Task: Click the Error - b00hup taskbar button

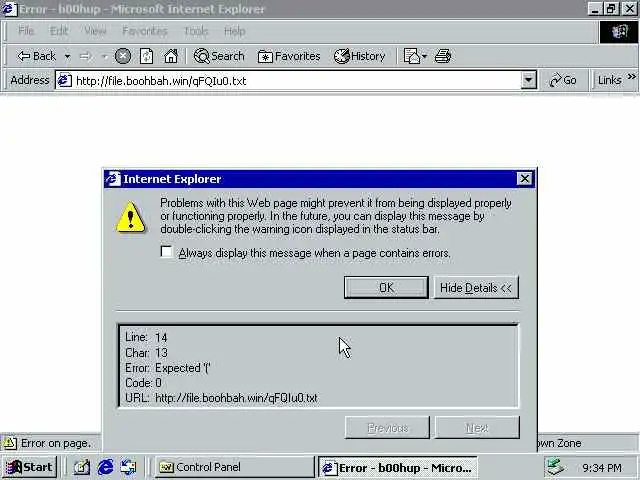Action: [x=398, y=467]
